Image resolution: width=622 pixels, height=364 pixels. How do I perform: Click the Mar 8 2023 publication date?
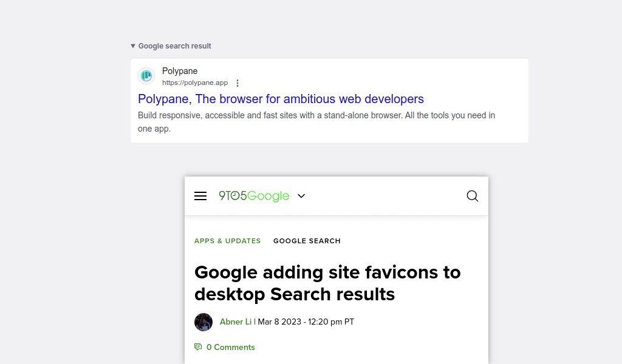(306, 322)
